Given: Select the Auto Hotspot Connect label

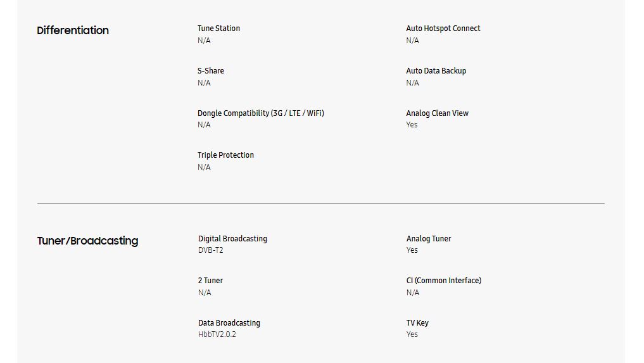Looking at the screenshot, I should pos(443,29).
